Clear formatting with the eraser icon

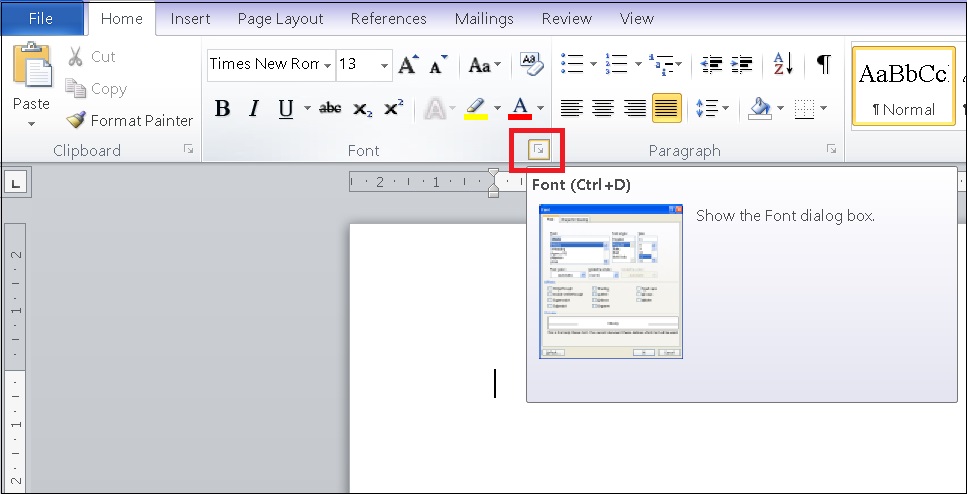532,64
